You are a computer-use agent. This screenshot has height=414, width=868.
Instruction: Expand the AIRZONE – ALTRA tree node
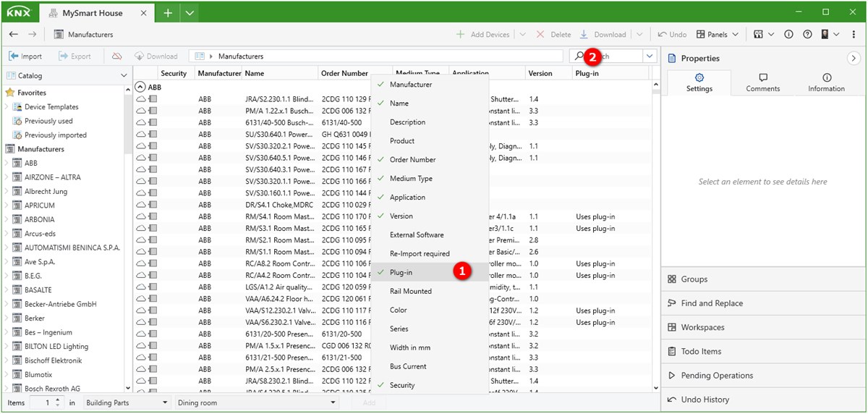click(7, 177)
